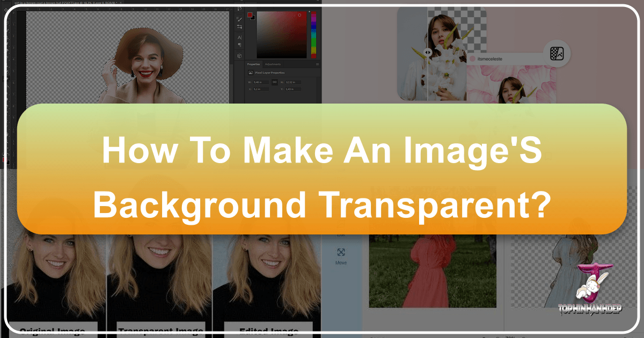Switch to the Adjustments tab
This screenshot has height=338, width=644.
pos(273,64)
